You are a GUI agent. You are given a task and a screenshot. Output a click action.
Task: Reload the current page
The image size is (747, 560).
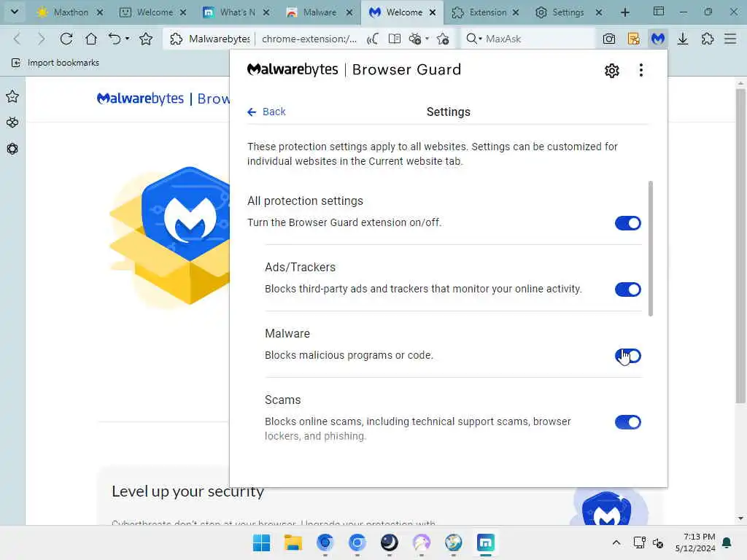66,39
